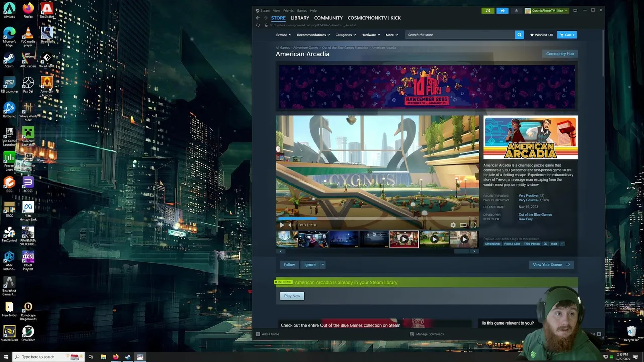Open the Community Hub

click(x=559, y=54)
